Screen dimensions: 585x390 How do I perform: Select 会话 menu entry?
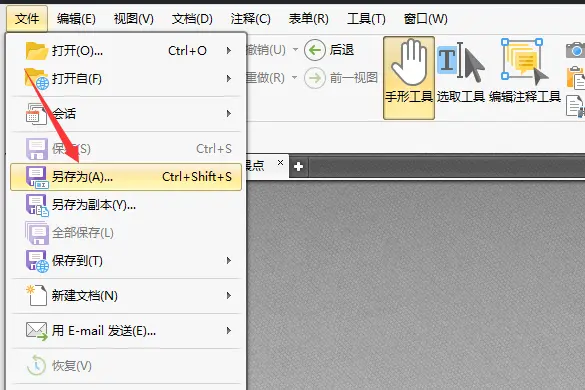pos(126,113)
